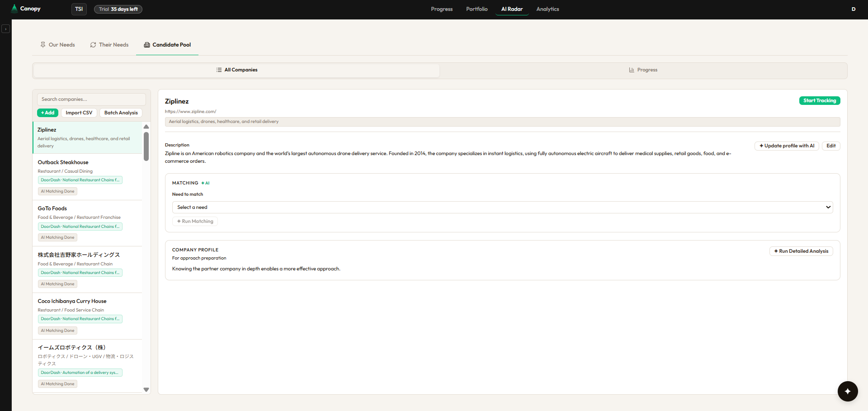Click the Canopy logo icon

(x=14, y=9)
